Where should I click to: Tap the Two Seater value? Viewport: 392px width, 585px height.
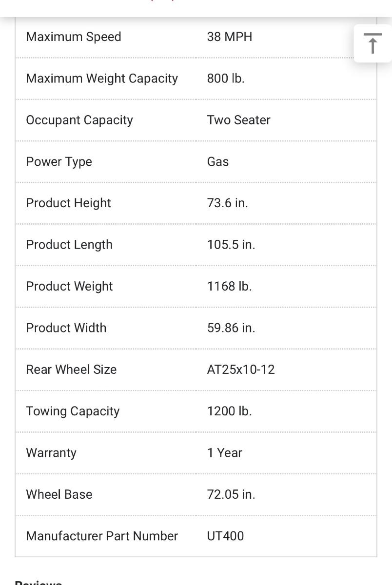tap(238, 120)
